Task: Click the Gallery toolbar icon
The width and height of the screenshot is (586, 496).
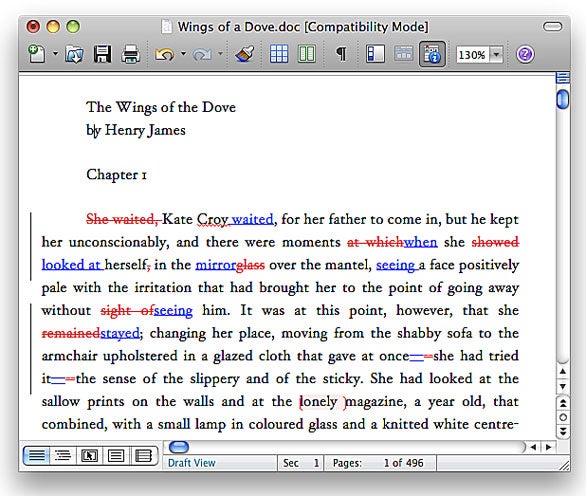Action: [x=404, y=54]
